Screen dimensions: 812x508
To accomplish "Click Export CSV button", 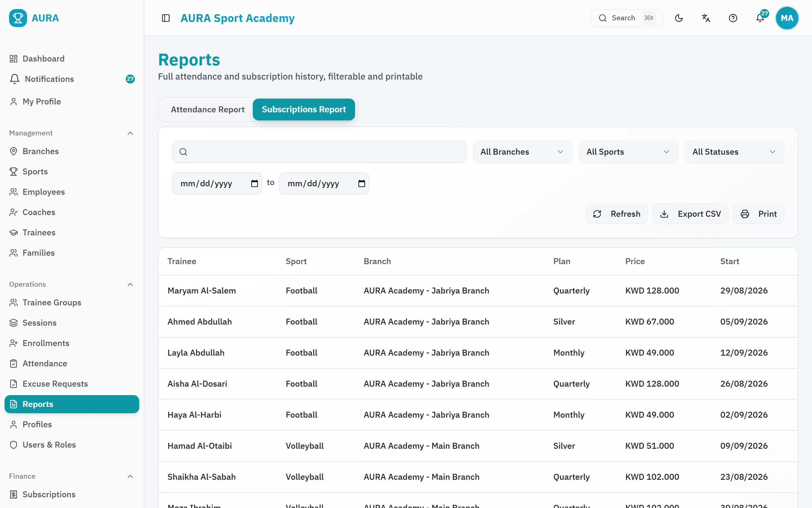I will [690, 214].
